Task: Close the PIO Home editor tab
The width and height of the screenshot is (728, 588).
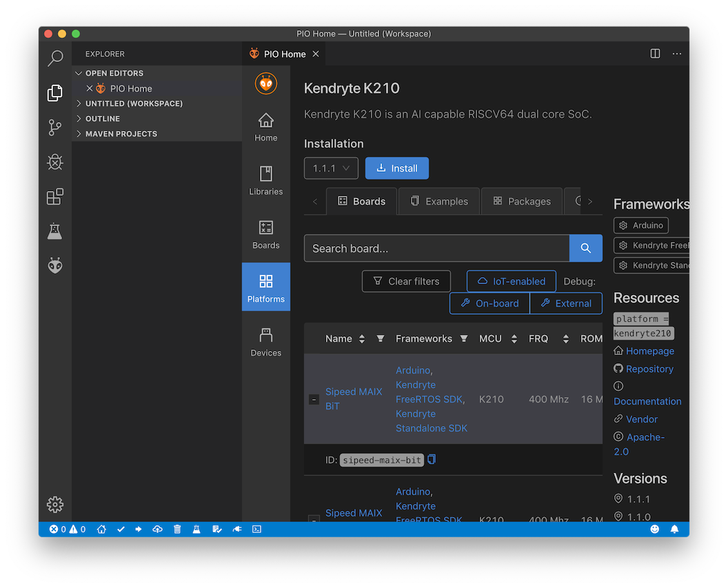Action: 316,54
